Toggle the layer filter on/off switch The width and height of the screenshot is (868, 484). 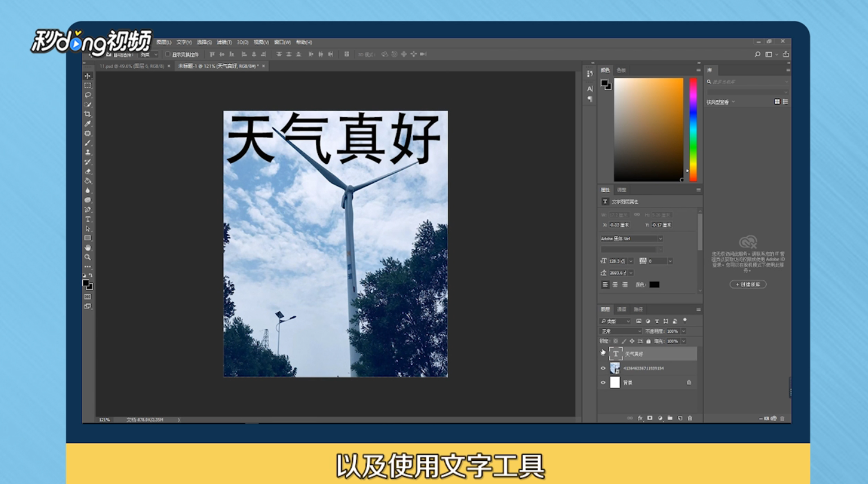685,320
